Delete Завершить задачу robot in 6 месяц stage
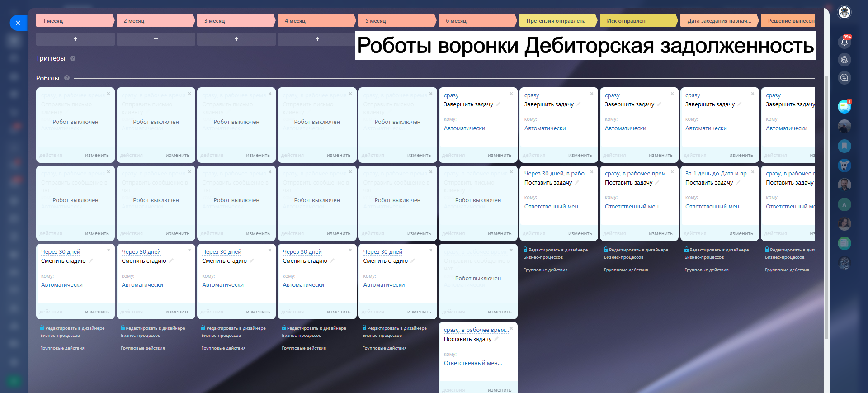868x393 pixels. pyautogui.click(x=511, y=94)
